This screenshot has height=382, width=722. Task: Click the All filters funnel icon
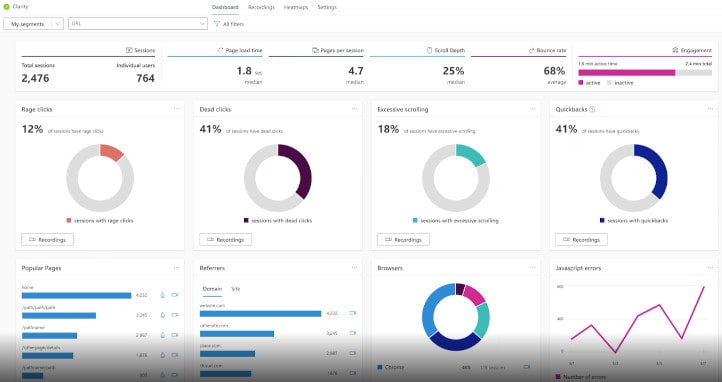tap(217, 24)
